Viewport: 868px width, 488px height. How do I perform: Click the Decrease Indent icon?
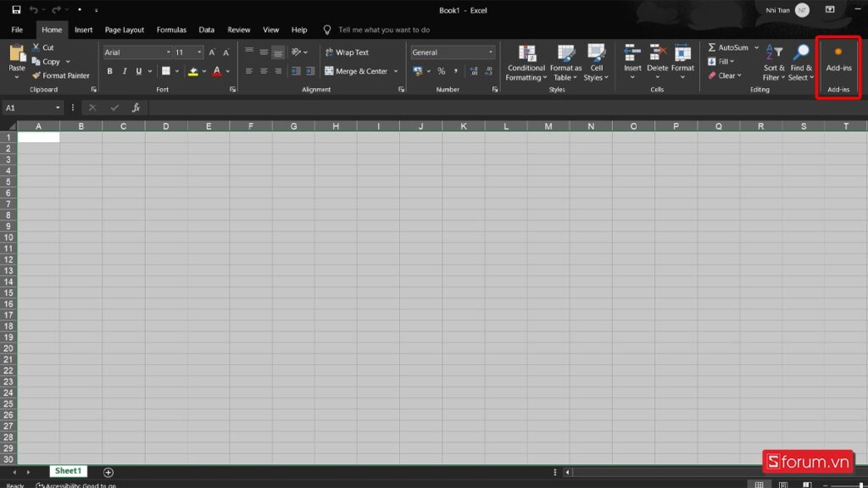[x=296, y=71]
